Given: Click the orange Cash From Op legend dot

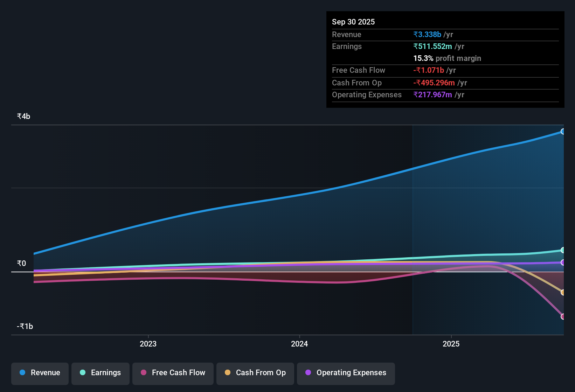Looking at the screenshot, I should (x=228, y=372).
